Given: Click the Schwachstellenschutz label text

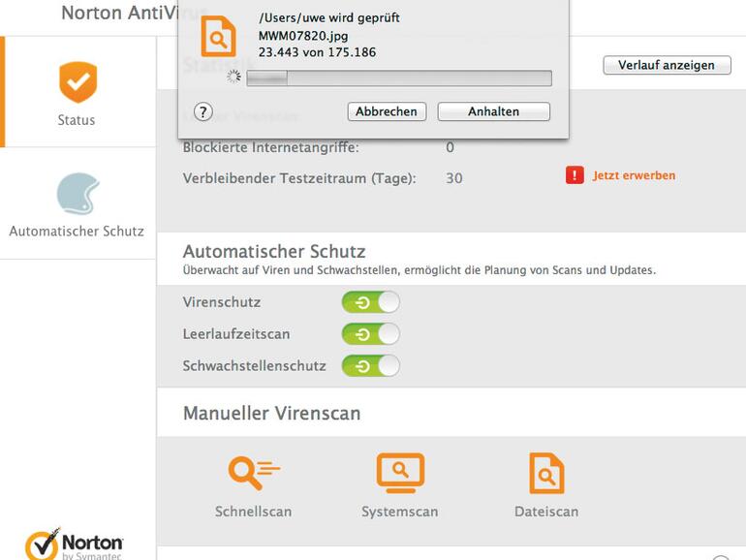Looking at the screenshot, I should point(255,366).
